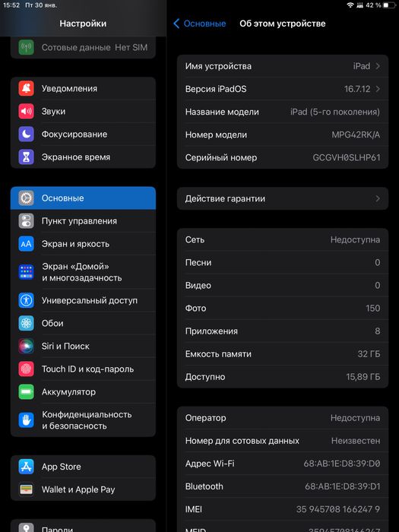Tap the Siri orb icon

(26, 346)
